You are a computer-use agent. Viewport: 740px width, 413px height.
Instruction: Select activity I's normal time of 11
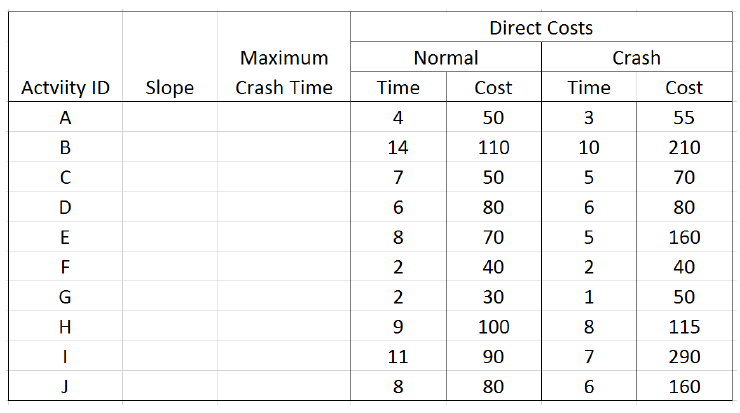[x=398, y=357]
